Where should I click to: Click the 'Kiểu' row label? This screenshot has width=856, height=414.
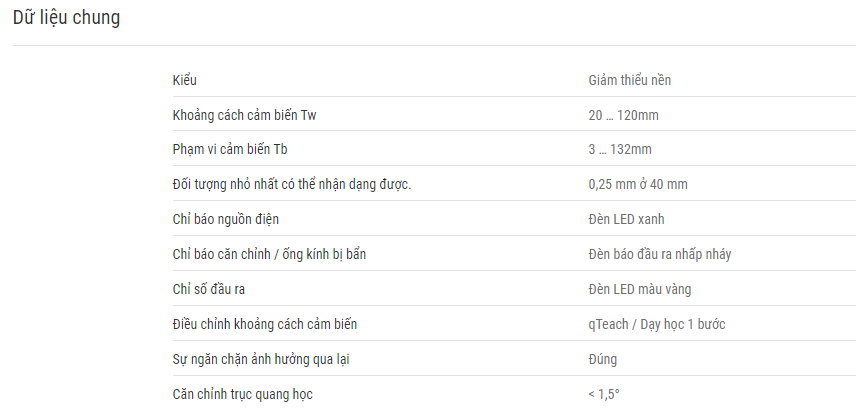pyautogui.click(x=184, y=80)
